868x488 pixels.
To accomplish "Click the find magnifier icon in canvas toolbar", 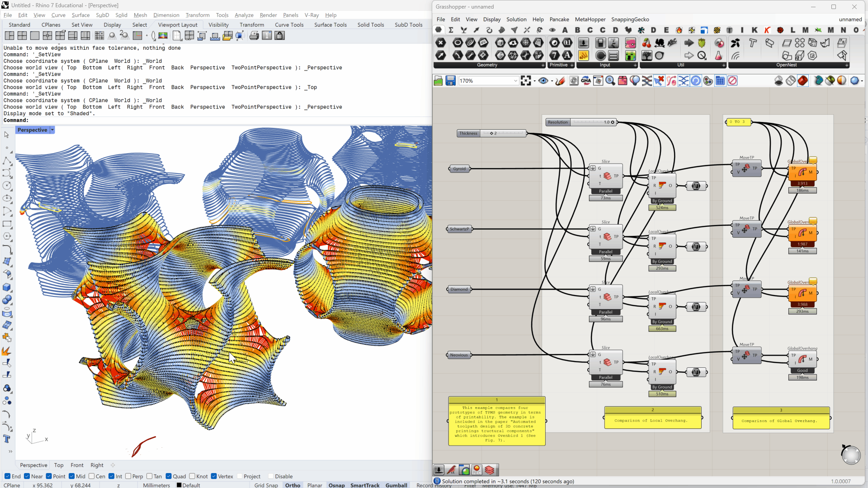I will click(x=610, y=81).
